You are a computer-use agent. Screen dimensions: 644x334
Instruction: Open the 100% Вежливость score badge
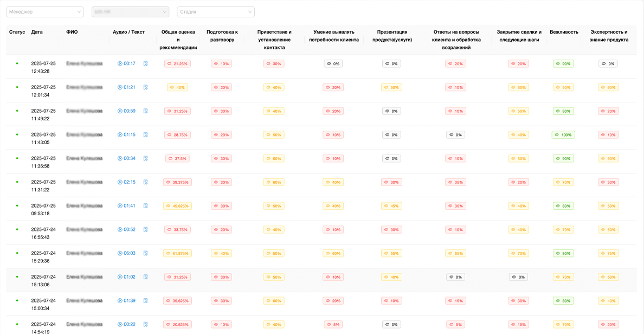pos(563,135)
